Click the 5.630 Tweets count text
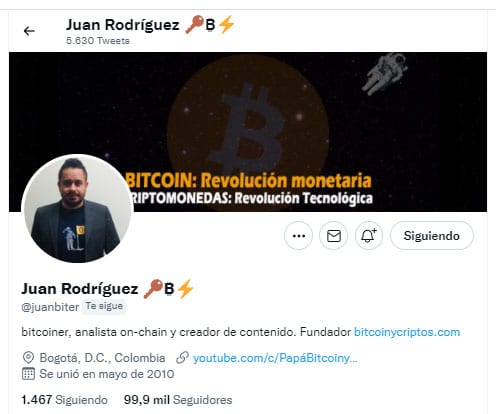496x414 pixels. coord(98,41)
